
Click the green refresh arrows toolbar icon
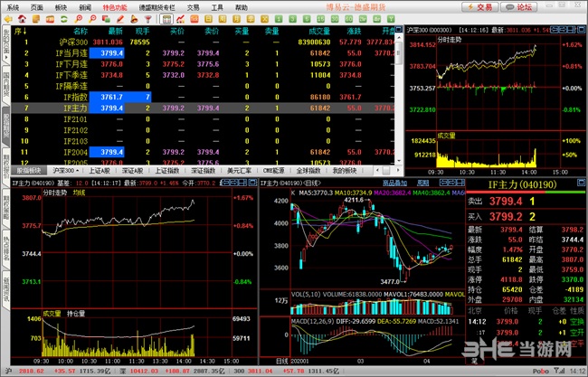[x=63, y=19]
